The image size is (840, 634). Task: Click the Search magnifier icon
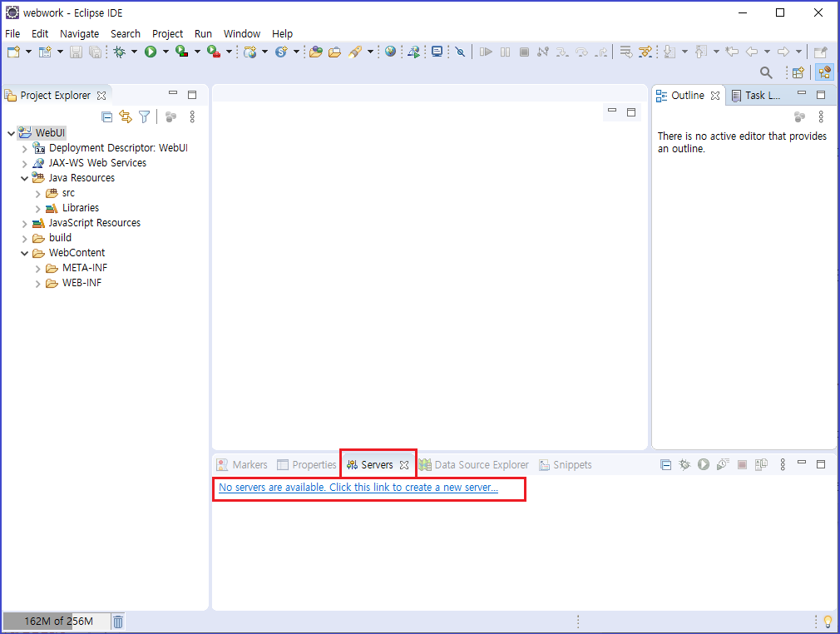click(x=766, y=72)
